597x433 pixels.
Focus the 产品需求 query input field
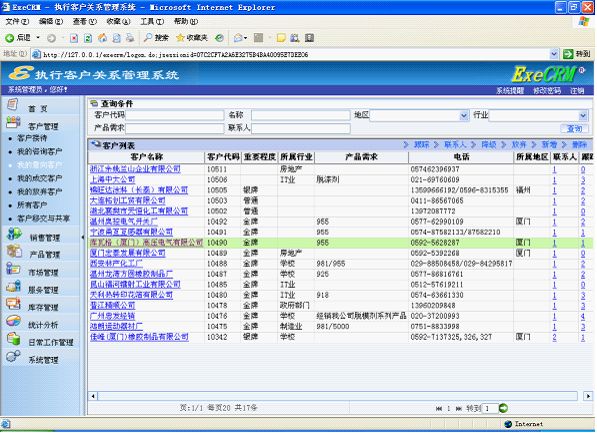(175, 128)
